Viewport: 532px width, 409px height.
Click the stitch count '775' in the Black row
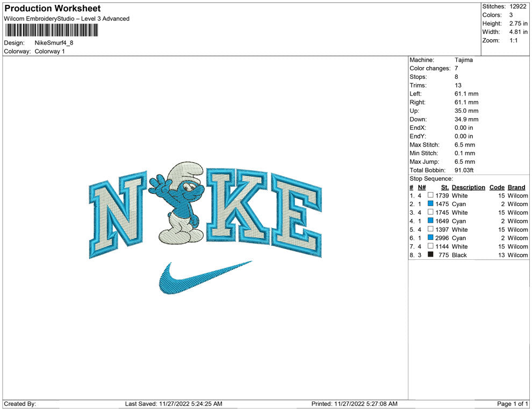tap(443, 255)
